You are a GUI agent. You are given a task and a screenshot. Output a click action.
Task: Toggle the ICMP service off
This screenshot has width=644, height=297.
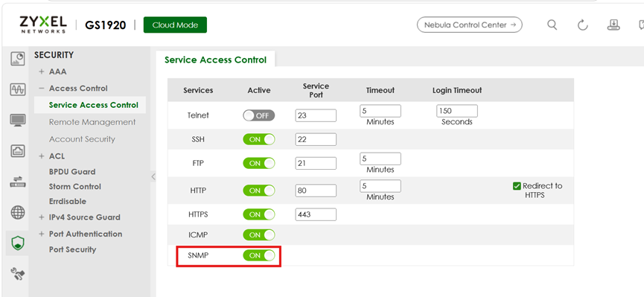pos(259,235)
